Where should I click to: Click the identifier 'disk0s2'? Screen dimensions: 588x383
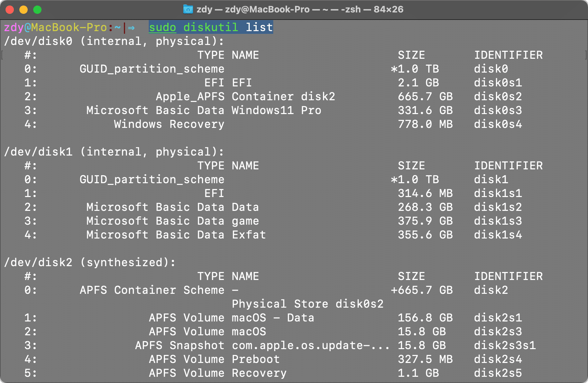(498, 97)
